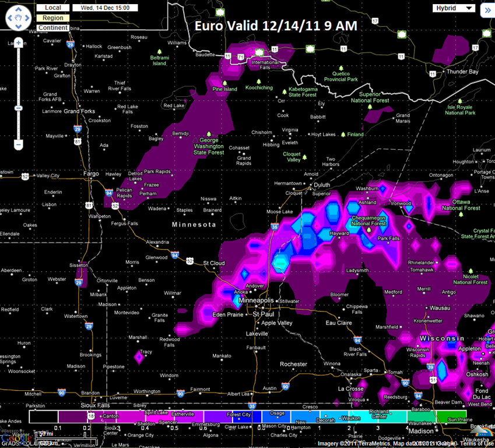The width and height of the screenshot is (495, 448).
Task: Click the Google logo
Action: (x=16, y=439)
